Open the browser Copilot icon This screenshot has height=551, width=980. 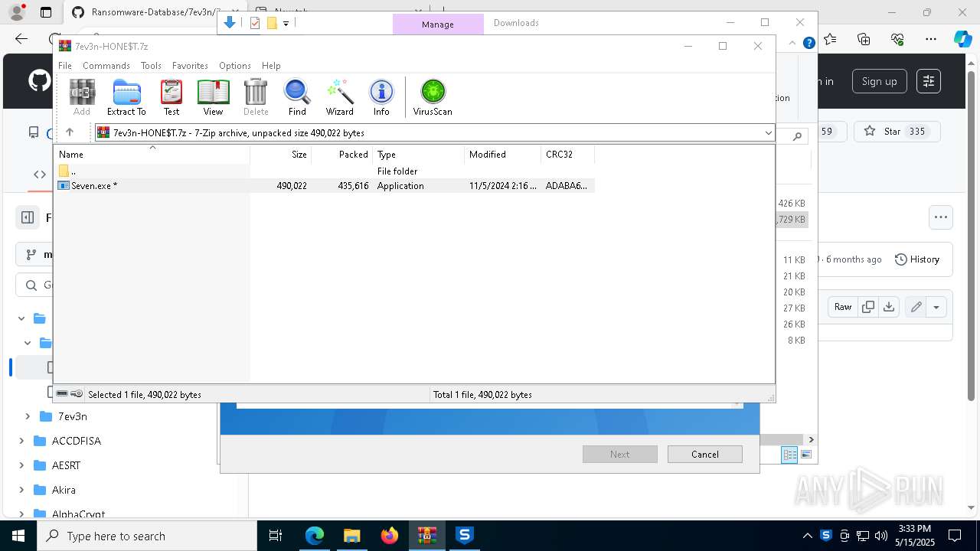coord(962,39)
